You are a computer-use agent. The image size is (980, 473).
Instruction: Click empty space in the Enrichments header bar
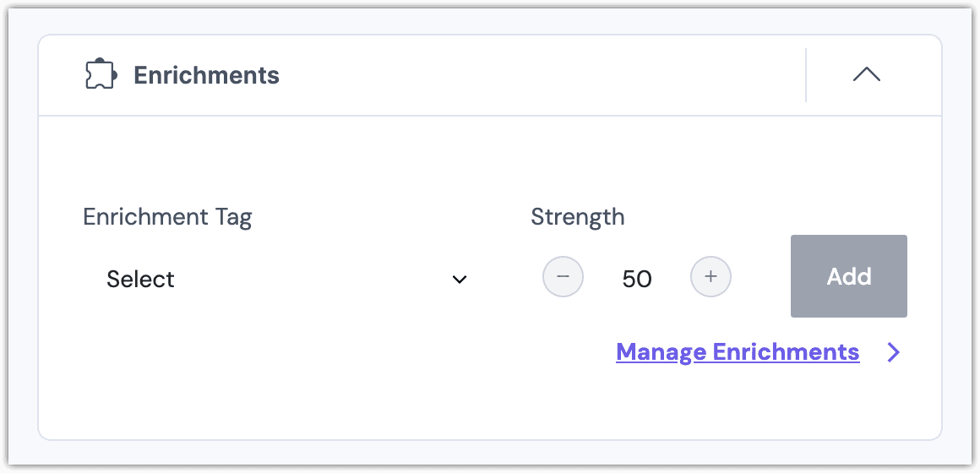[x=541, y=75]
